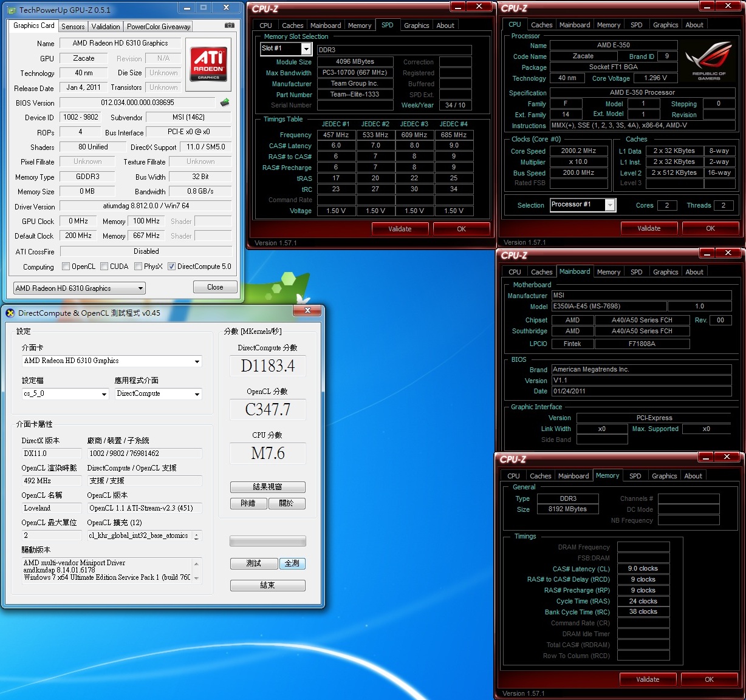Open the PowerColor Giveaway tab in GPU-Z
The image size is (746, 700).
click(159, 27)
